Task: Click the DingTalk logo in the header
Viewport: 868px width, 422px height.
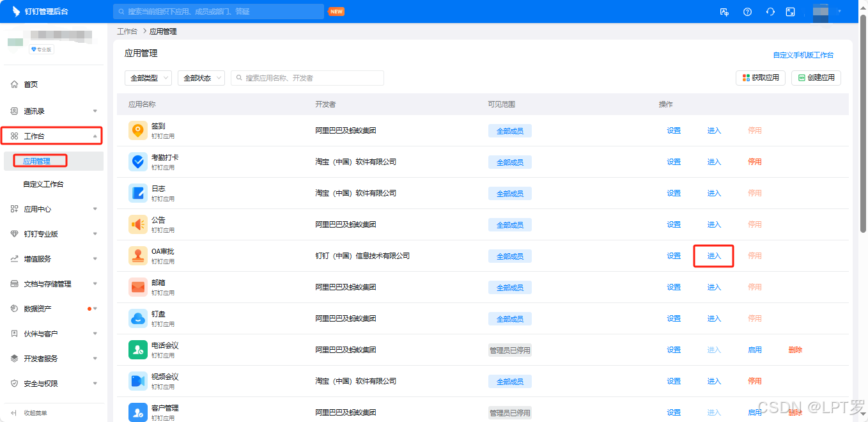Action: [16, 12]
